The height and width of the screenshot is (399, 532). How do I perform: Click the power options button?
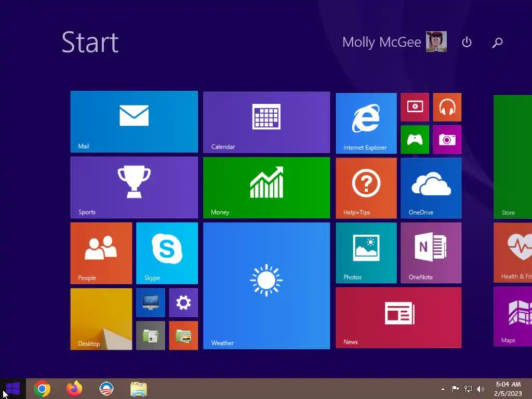(x=467, y=42)
